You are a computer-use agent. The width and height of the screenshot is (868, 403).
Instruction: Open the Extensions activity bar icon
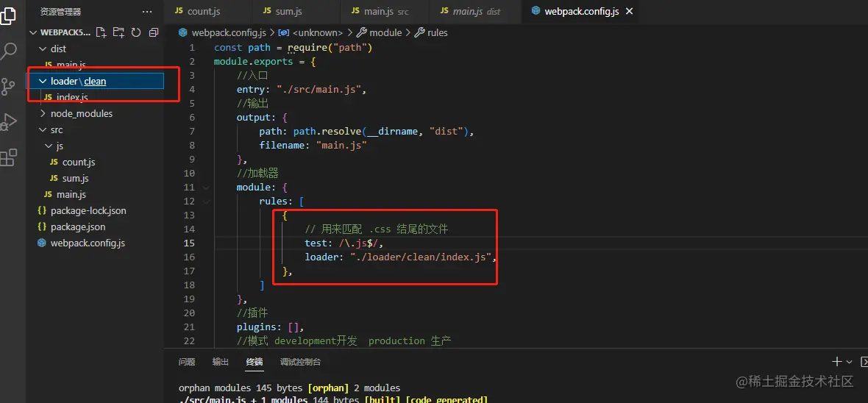(8, 158)
